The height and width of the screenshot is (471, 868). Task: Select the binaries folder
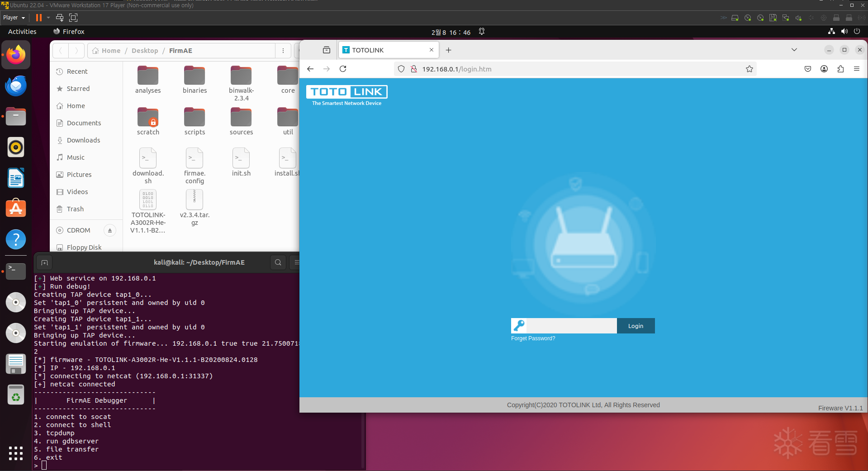click(x=194, y=80)
